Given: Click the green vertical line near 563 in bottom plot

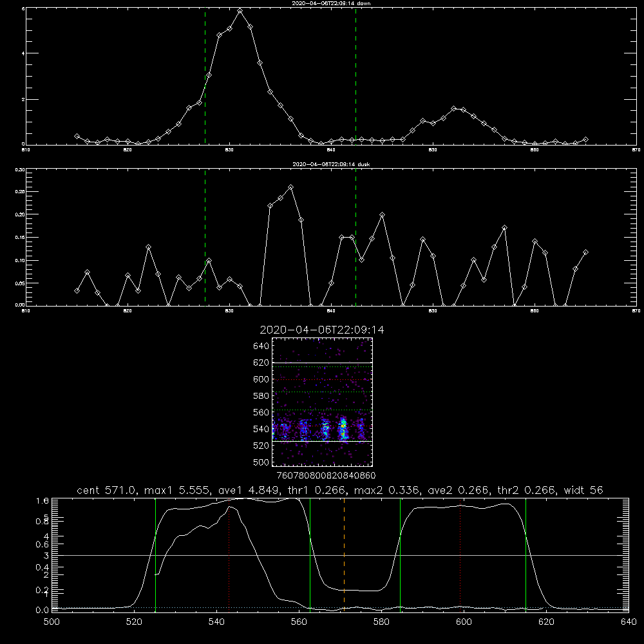Looking at the screenshot, I should (310, 554).
